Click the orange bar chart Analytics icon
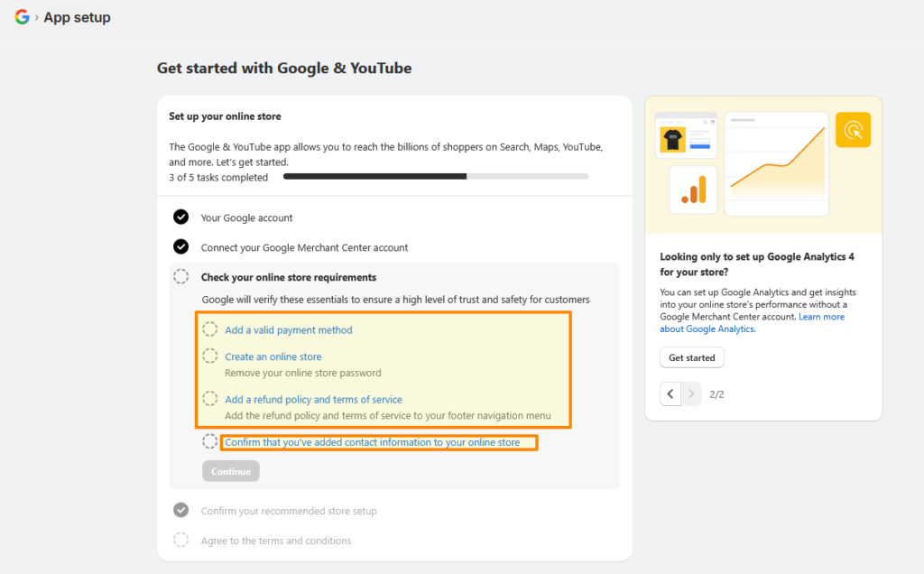Image resolution: width=924 pixels, height=574 pixels. (693, 190)
